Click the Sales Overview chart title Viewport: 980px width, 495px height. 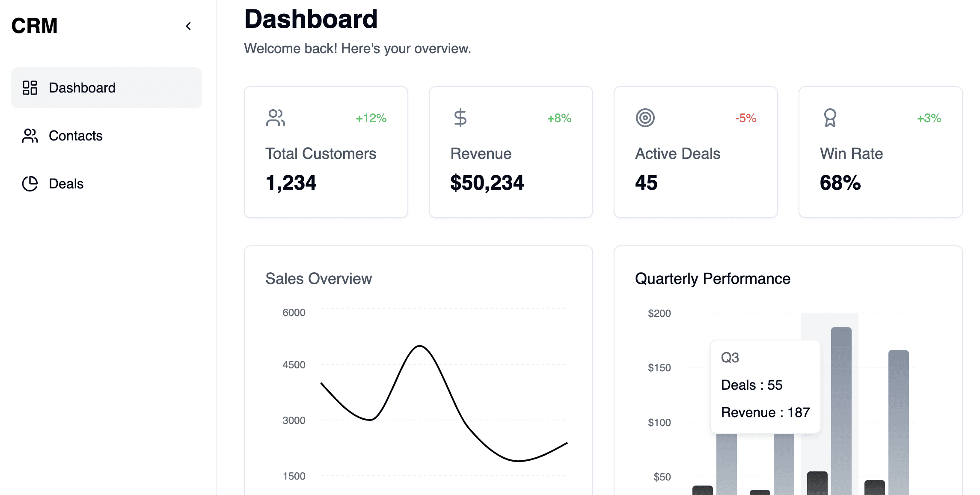(319, 279)
